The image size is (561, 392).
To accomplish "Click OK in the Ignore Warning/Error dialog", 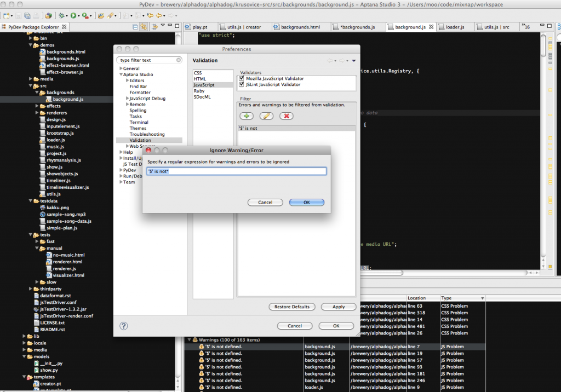I will (307, 203).
